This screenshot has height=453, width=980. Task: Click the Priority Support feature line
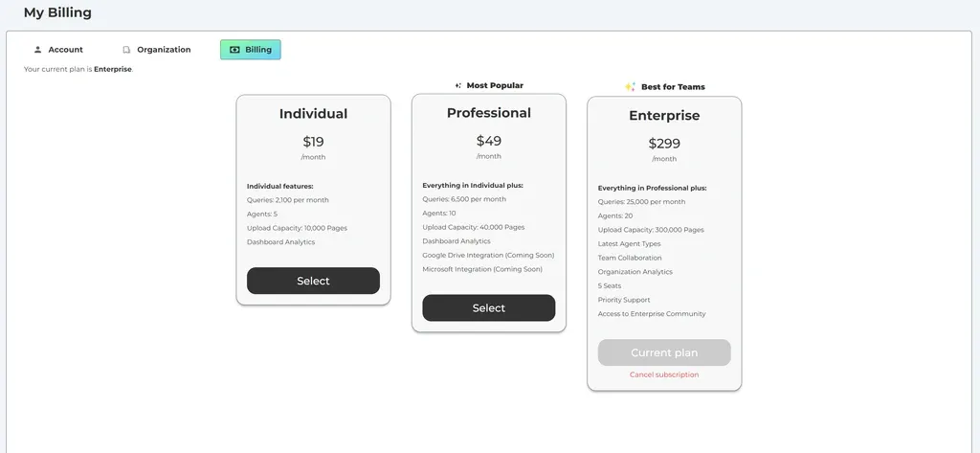(x=624, y=300)
